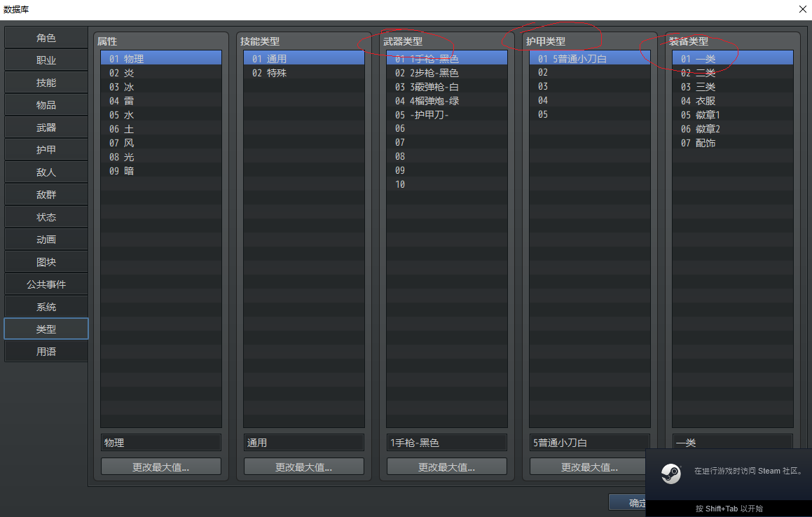
Task: Select attribute 01 物理
Action: coord(161,59)
